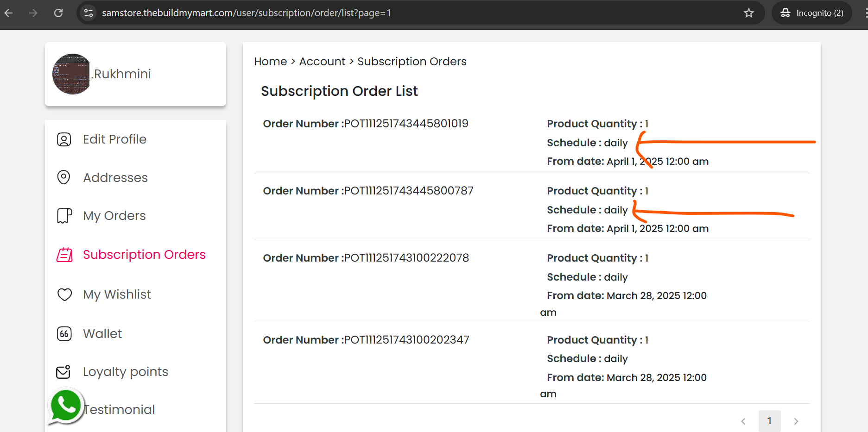Bookmark this page with the star icon
Image resolution: width=868 pixels, height=432 pixels.
[749, 13]
